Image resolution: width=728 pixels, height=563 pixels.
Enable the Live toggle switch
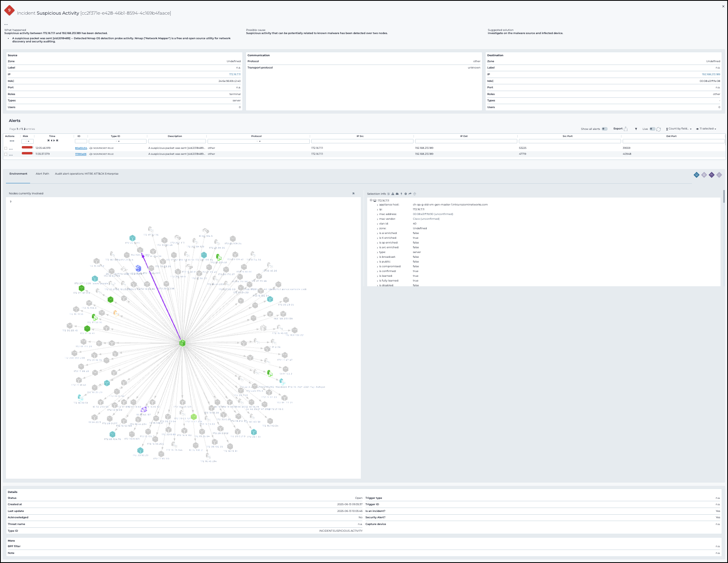click(652, 129)
